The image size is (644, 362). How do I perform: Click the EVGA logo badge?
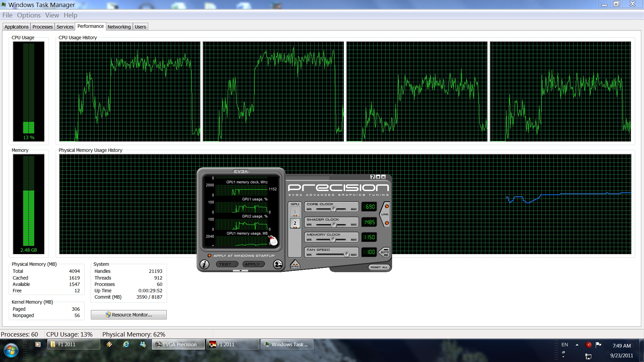pyautogui.click(x=241, y=171)
